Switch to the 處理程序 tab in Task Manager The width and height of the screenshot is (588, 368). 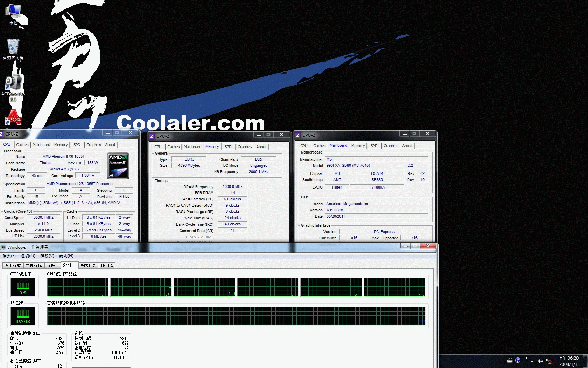pyautogui.click(x=34, y=266)
